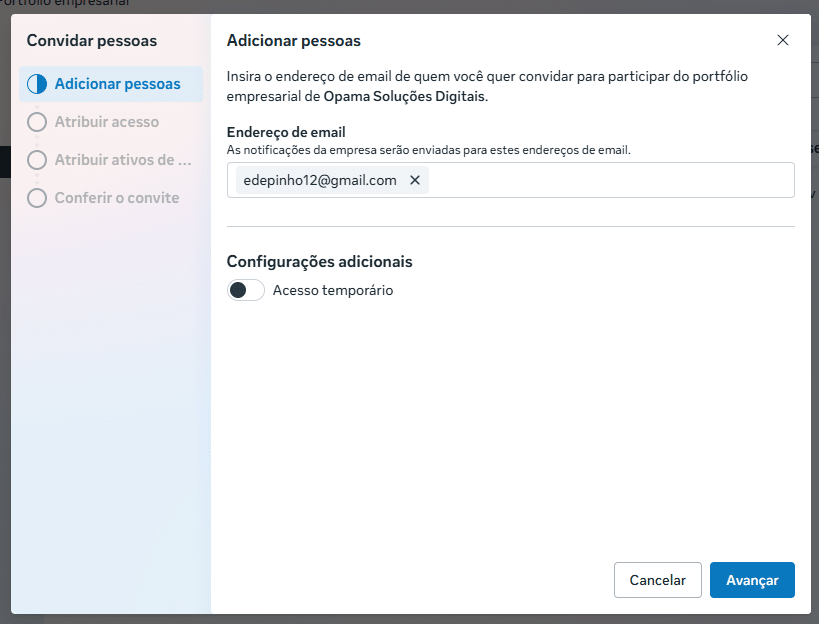This screenshot has height=624, width=819.
Task: Click the Convidar pessoas sidebar title
Action: point(92,41)
